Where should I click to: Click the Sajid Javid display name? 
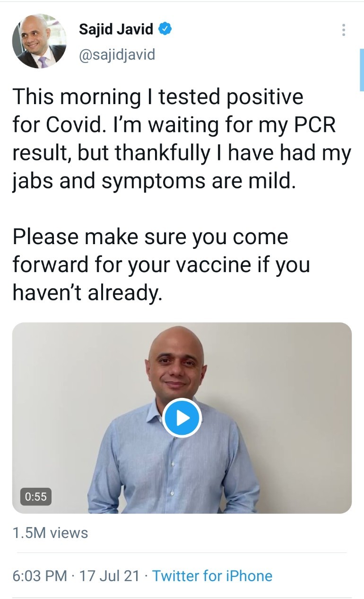tap(116, 30)
